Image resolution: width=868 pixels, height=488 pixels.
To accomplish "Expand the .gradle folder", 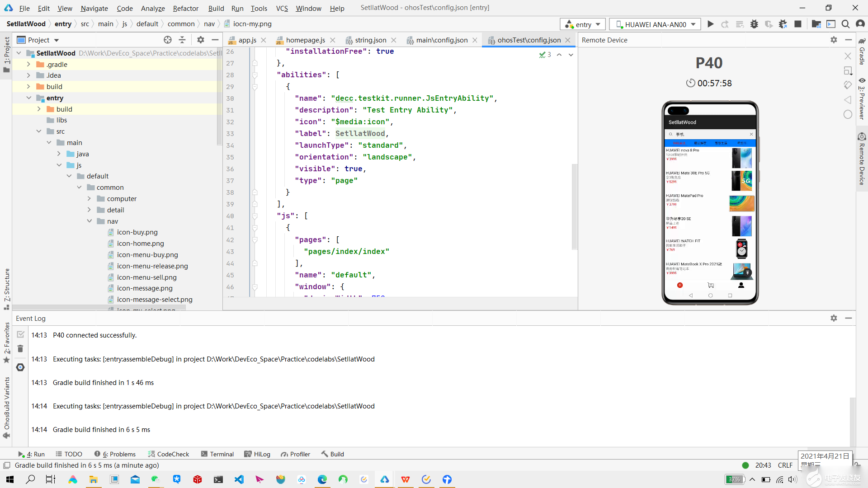I will coord(28,64).
